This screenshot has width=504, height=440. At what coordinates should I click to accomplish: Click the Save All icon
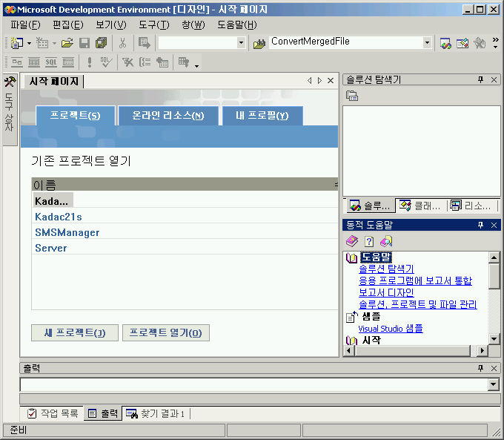pyautogui.click(x=102, y=43)
